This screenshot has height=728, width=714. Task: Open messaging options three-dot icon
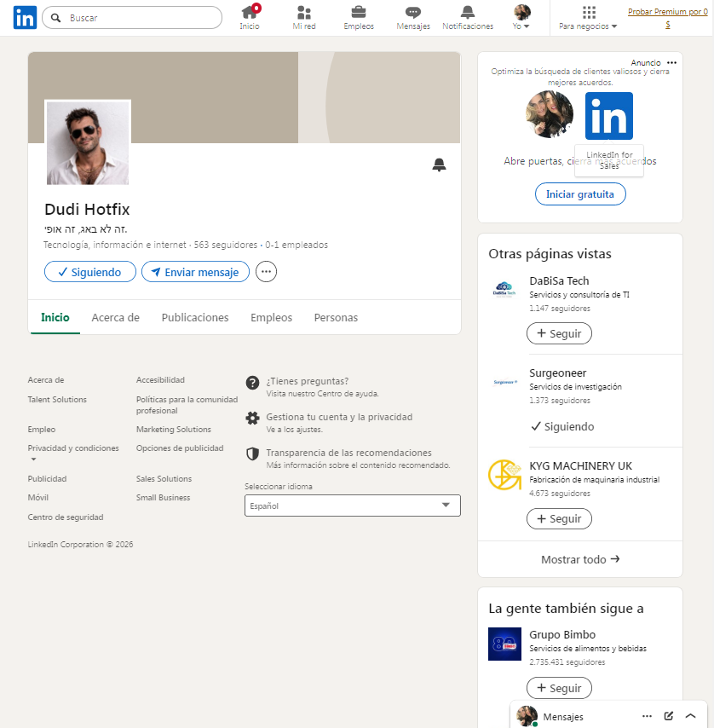tap(648, 716)
